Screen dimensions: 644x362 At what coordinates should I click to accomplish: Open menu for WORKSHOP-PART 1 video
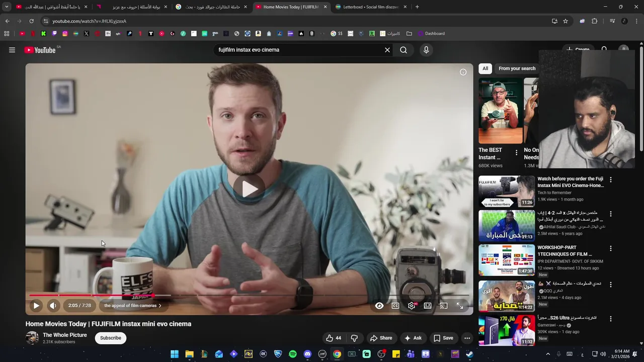pos(611,248)
